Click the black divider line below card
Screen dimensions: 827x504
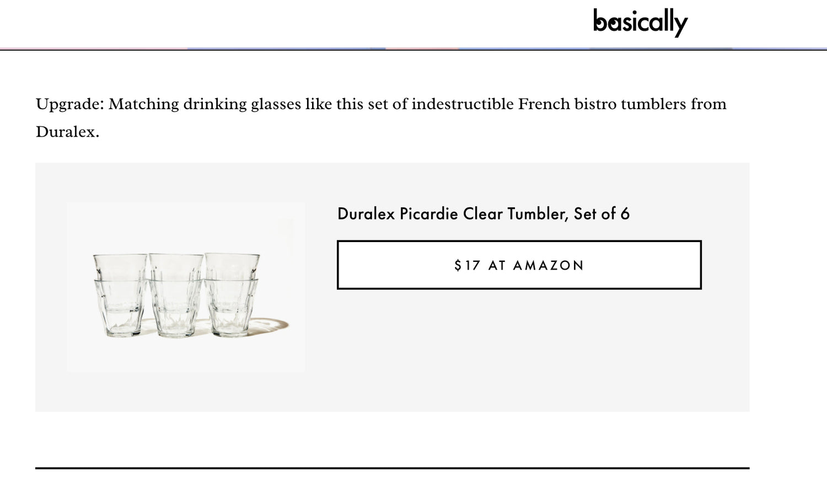[x=392, y=468]
